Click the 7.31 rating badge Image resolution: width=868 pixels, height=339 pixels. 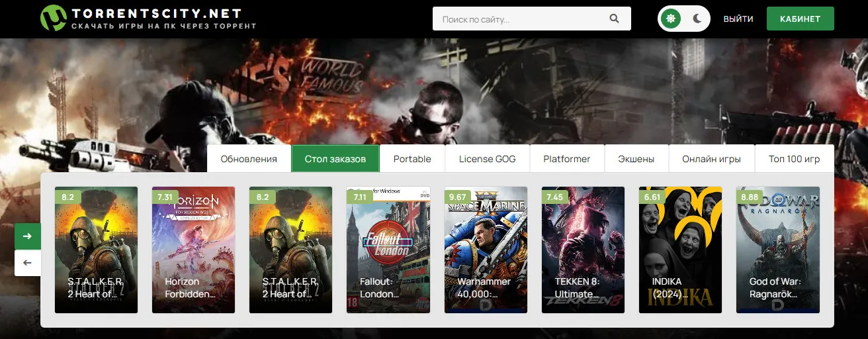click(165, 197)
